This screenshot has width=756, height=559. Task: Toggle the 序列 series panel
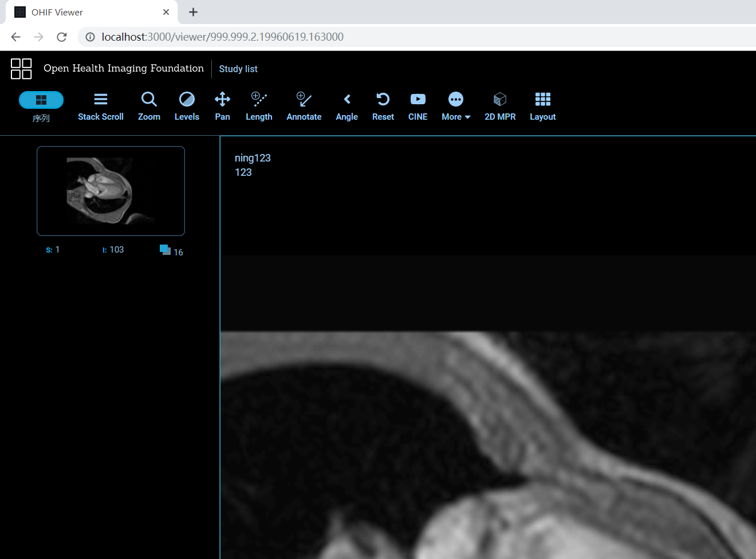[41, 106]
